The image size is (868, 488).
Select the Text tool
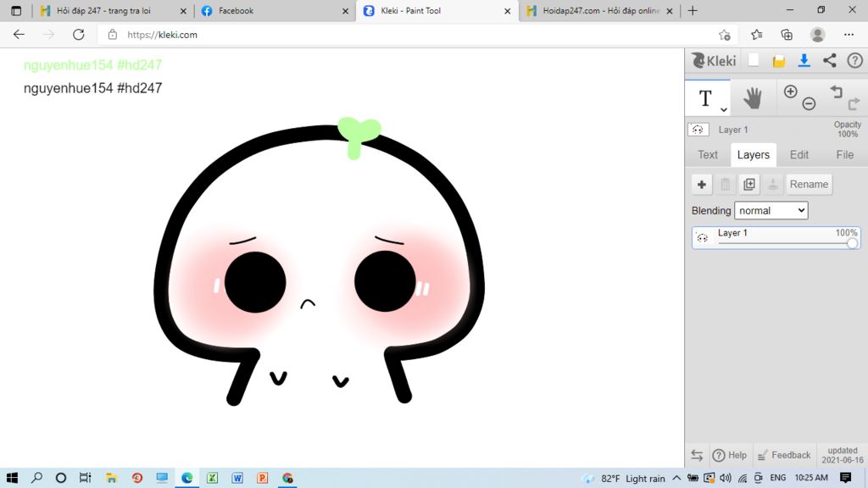707,98
